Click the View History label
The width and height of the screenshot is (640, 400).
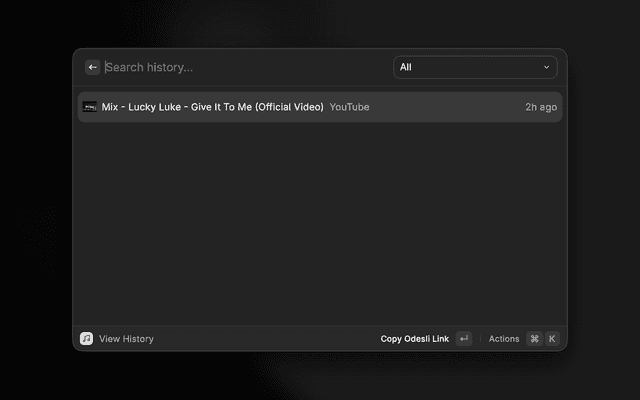click(126, 339)
